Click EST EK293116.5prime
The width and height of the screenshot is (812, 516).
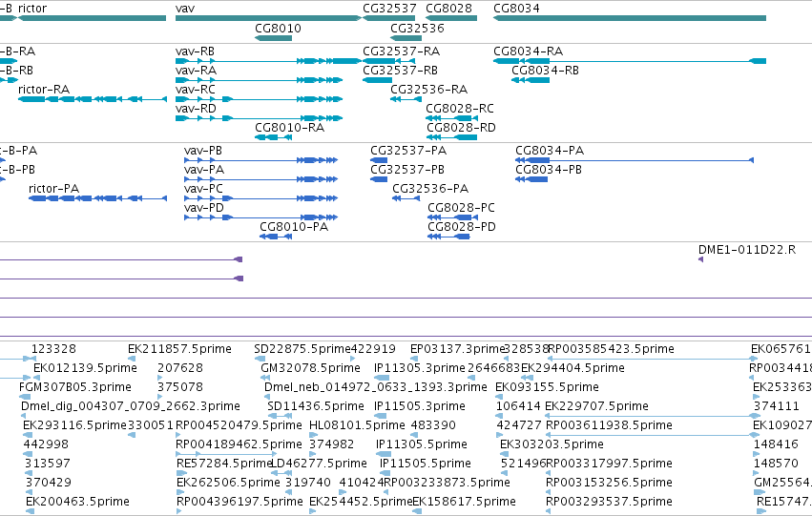[29, 435]
